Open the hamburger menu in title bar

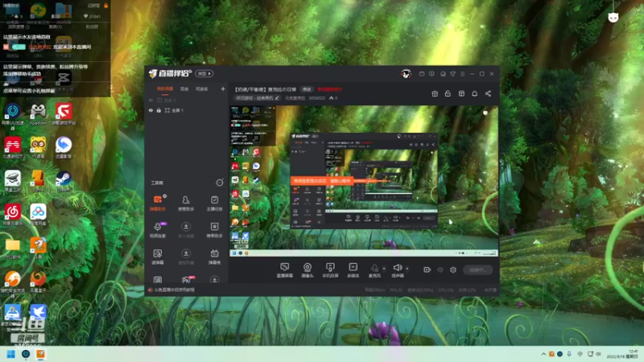point(462,74)
